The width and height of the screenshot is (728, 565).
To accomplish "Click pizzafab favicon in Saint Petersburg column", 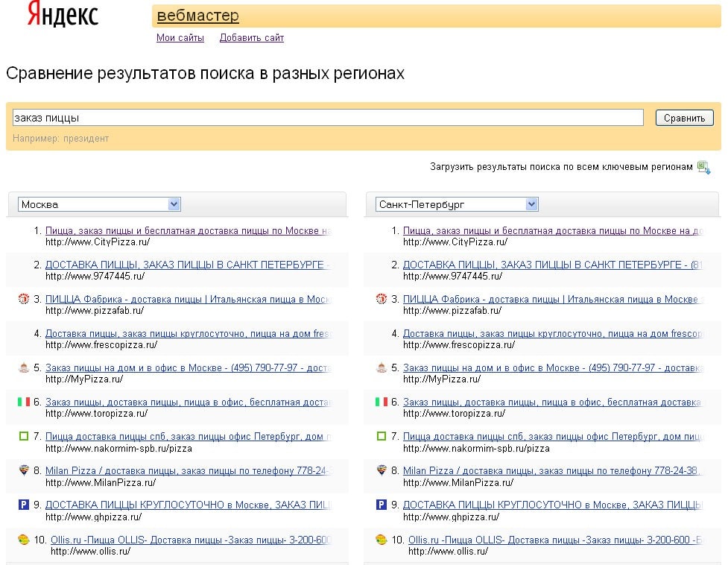I will click(x=382, y=298).
